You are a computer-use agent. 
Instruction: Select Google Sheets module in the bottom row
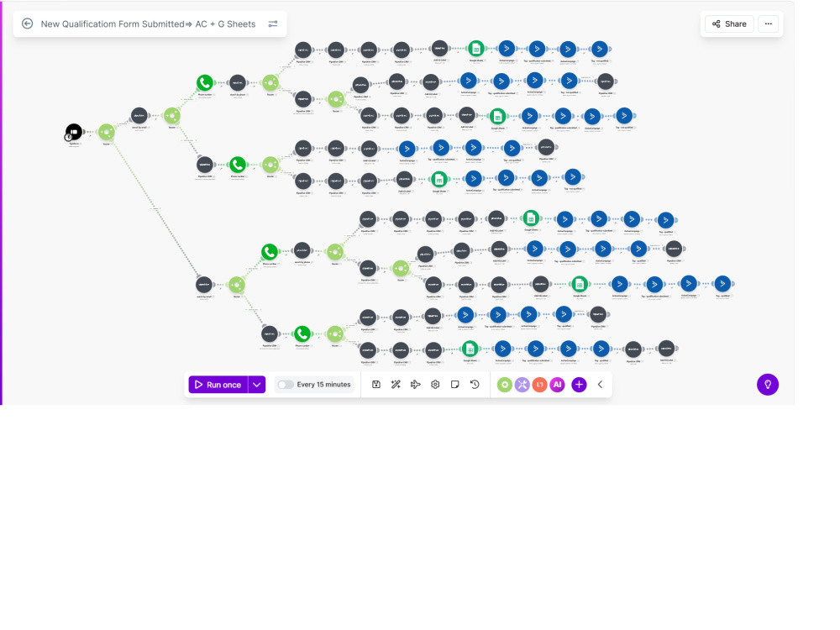pyautogui.click(x=470, y=349)
